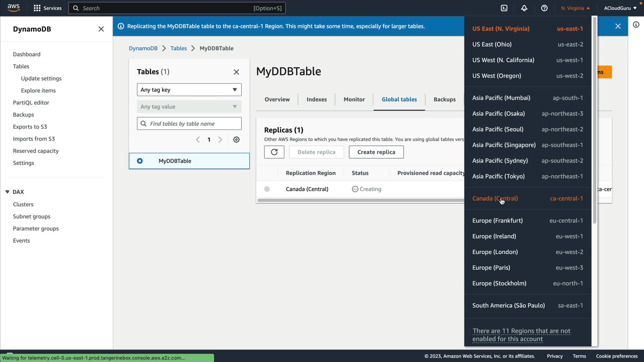Open the Any tag key dropdown

click(x=189, y=90)
